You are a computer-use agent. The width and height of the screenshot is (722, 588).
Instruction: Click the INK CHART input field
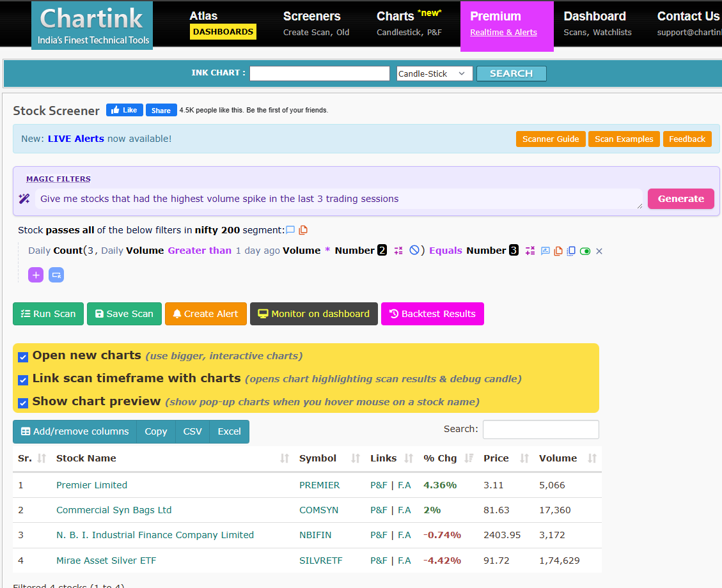coord(320,73)
